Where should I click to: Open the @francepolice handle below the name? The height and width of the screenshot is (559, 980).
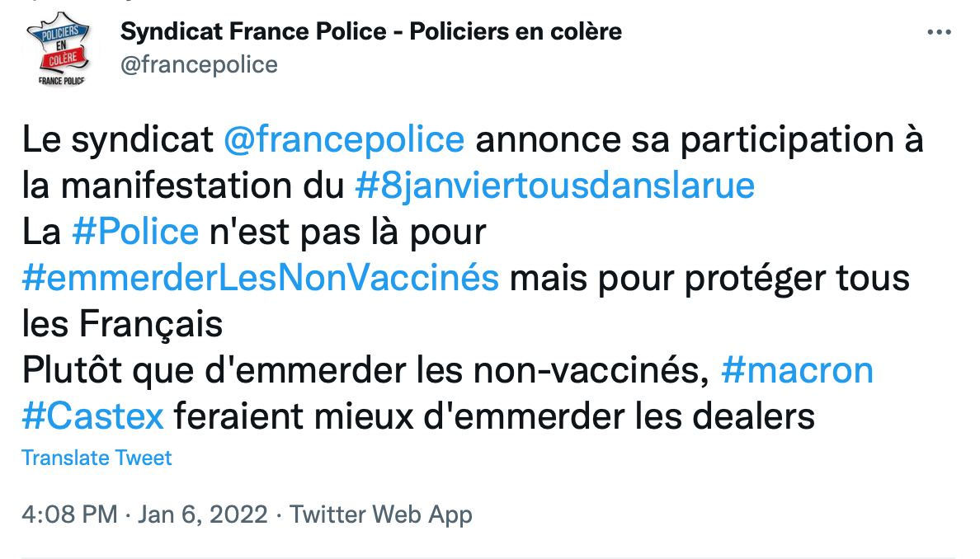pos(199,64)
